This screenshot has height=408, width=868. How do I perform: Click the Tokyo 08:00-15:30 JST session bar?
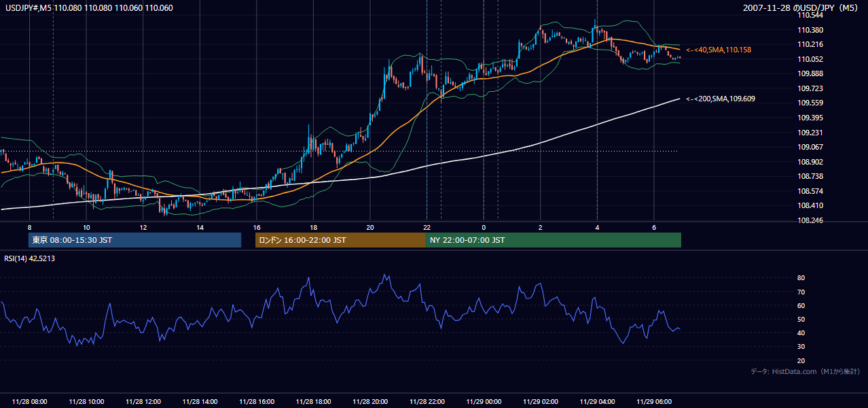coord(135,240)
